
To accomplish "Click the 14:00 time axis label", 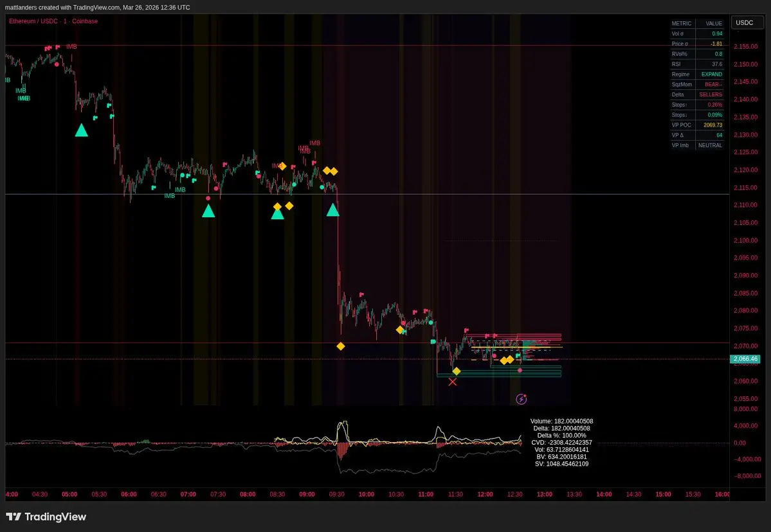I will (604, 495).
